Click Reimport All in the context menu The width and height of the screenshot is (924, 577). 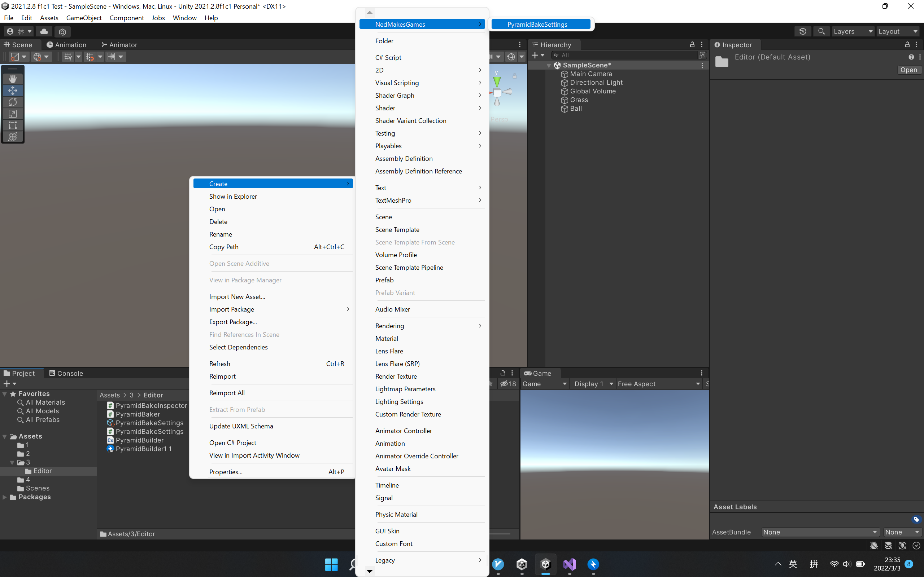coord(227,393)
